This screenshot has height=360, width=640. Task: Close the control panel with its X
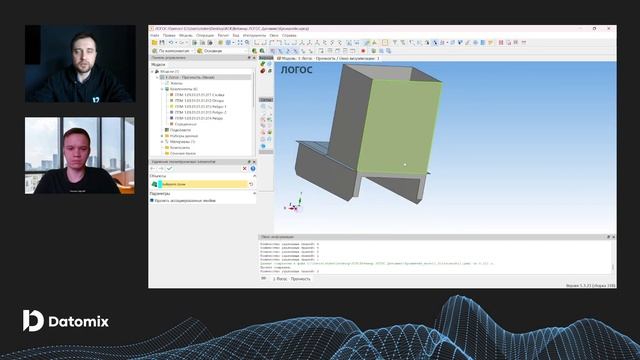tap(254, 58)
